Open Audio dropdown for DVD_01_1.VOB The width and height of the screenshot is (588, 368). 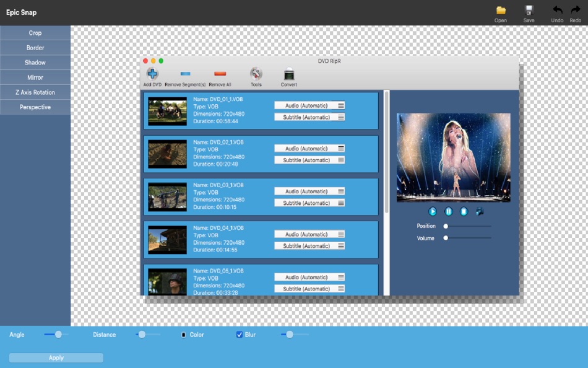[309, 105]
